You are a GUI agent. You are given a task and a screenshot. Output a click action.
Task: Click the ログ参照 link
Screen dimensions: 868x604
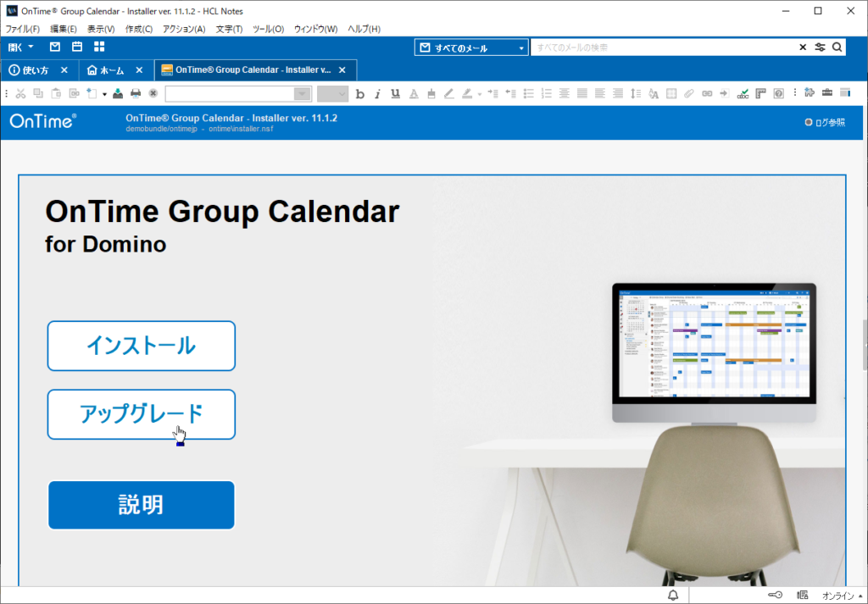825,123
